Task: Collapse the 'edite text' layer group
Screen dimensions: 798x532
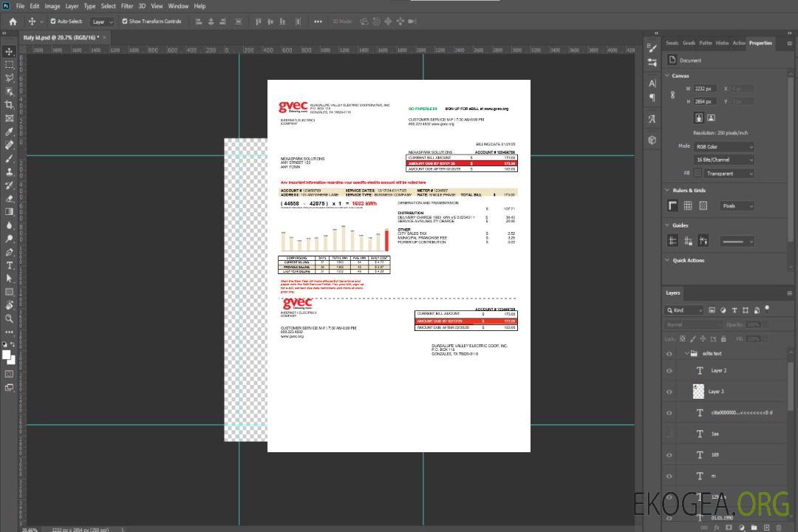Action: click(x=683, y=353)
